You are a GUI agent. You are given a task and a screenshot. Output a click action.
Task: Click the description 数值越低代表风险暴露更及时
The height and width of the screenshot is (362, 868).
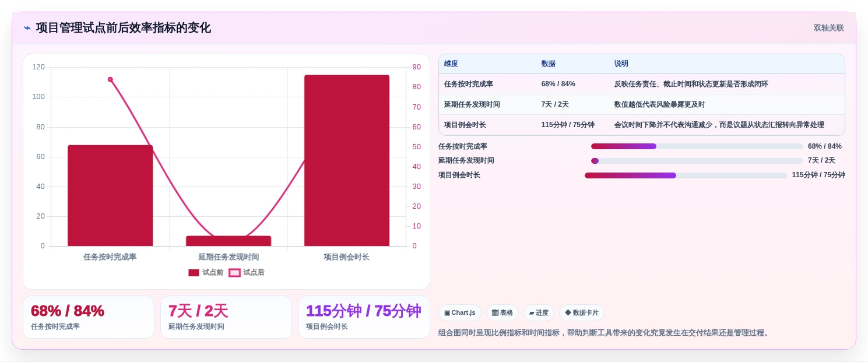tap(660, 104)
